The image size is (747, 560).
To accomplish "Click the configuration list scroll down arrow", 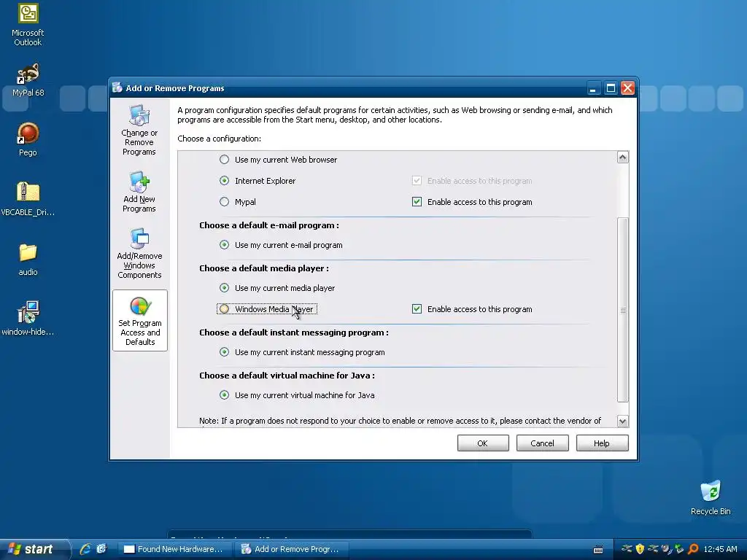I will pyautogui.click(x=622, y=421).
